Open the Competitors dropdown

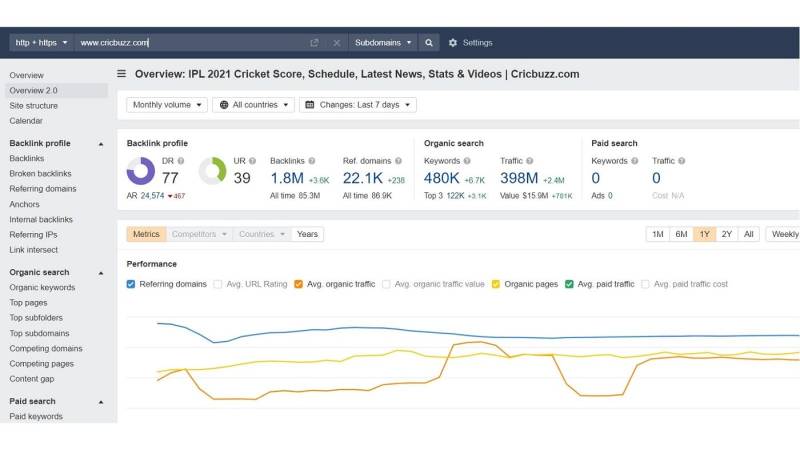pos(199,234)
